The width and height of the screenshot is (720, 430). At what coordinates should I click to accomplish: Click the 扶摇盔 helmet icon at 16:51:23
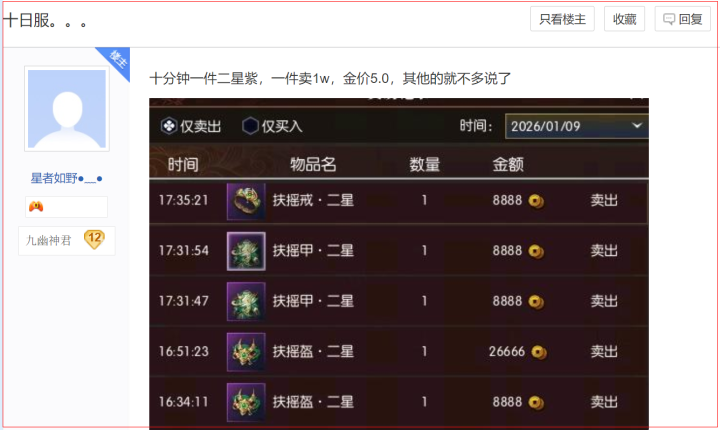click(246, 352)
